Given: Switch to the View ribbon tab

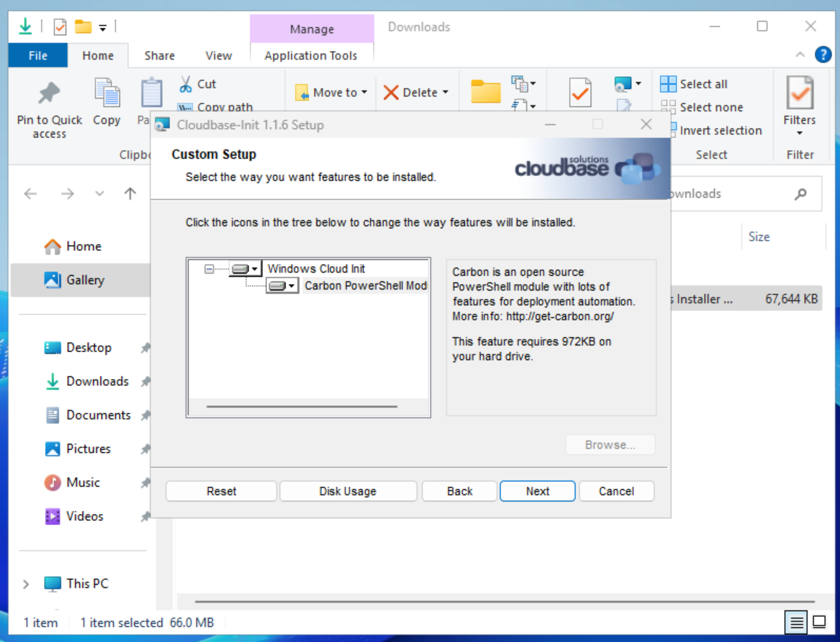Looking at the screenshot, I should 219,56.
